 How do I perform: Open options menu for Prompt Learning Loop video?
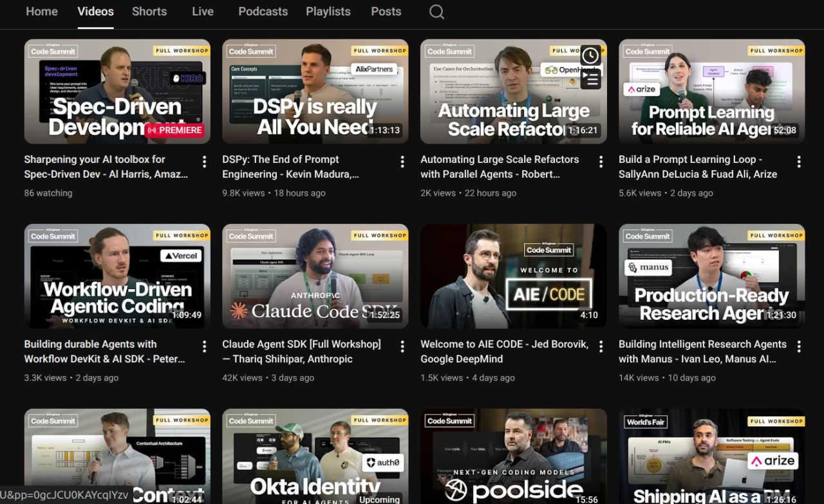point(799,162)
